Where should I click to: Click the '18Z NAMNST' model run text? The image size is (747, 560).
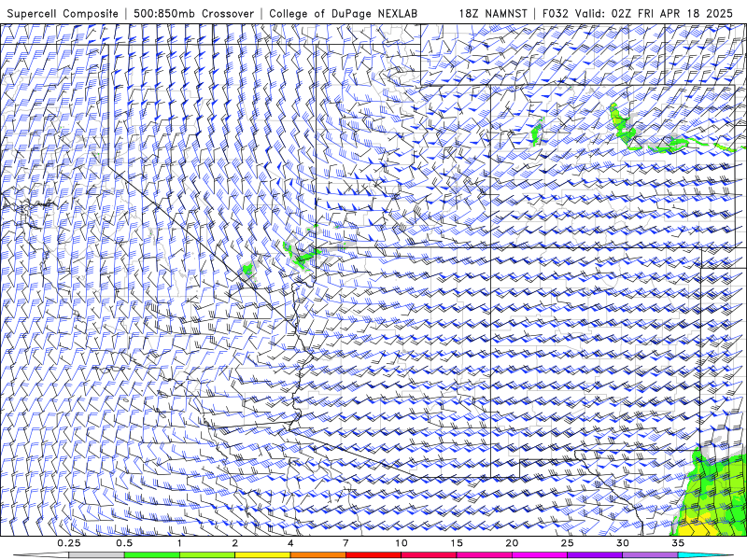pyautogui.click(x=493, y=13)
